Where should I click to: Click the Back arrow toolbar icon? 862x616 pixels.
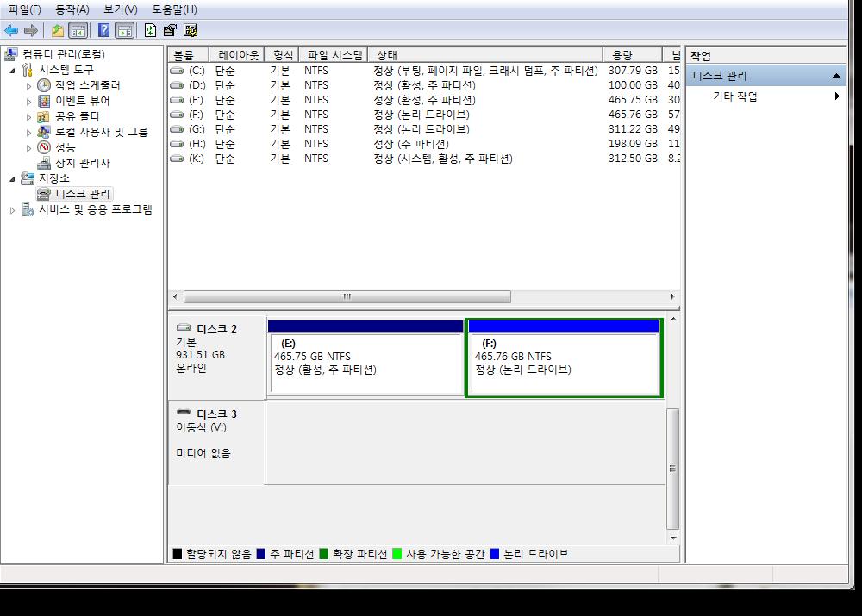[x=11, y=31]
